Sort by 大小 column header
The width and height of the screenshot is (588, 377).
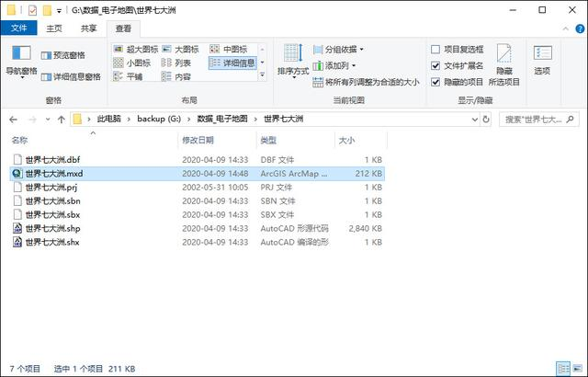(361, 141)
